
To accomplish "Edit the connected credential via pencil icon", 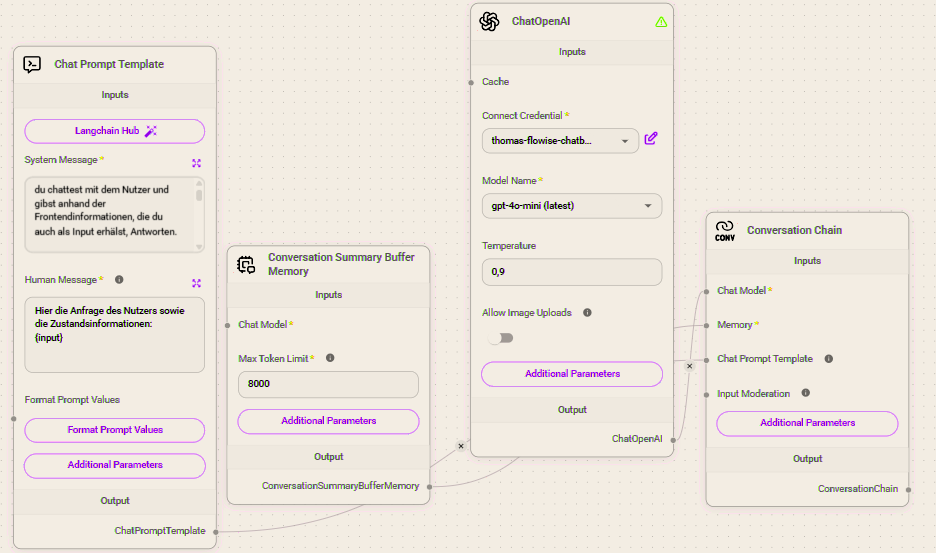I will pyautogui.click(x=651, y=139).
